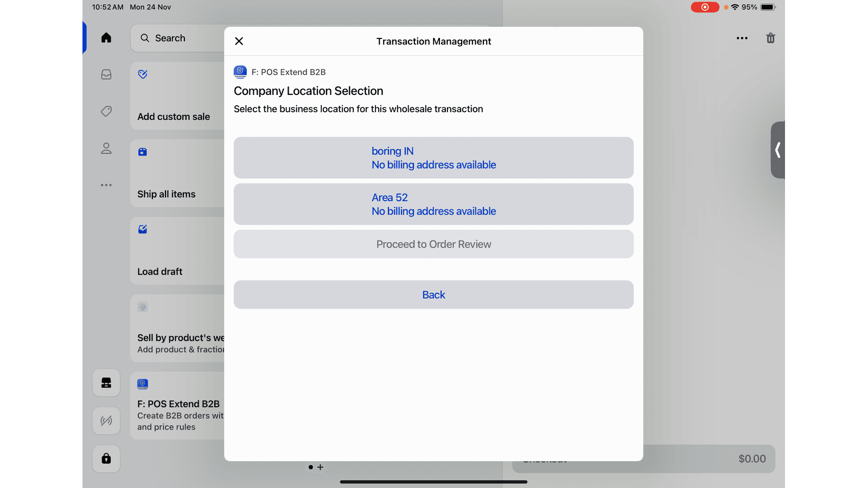
Task: Open the Add custom sale tile
Action: [x=177, y=96]
